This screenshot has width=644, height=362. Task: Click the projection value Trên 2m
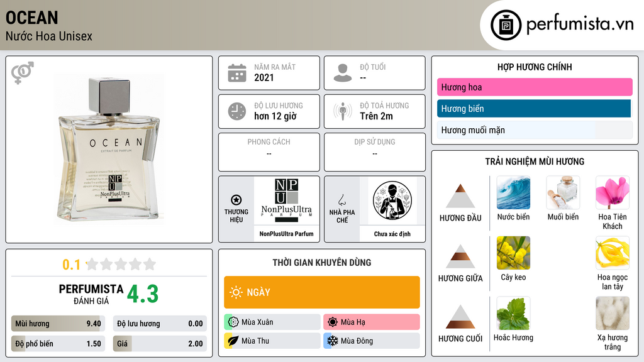[376, 116]
